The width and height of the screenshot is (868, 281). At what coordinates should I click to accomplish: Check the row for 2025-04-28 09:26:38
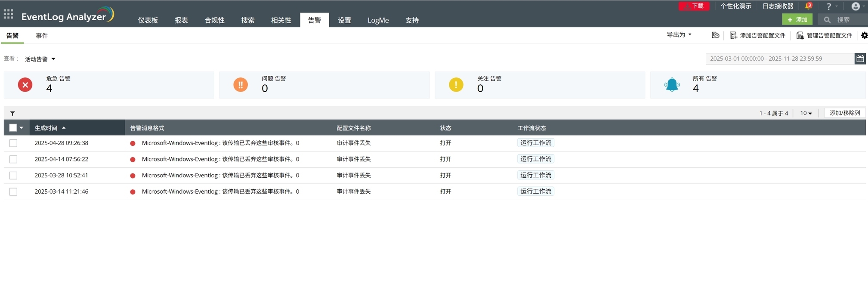point(13,143)
